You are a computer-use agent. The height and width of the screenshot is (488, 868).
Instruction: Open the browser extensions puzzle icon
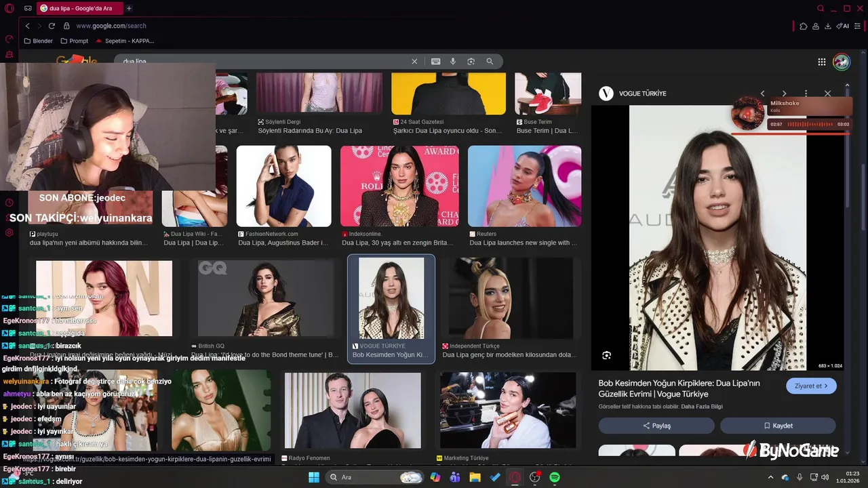pos(804,26)
